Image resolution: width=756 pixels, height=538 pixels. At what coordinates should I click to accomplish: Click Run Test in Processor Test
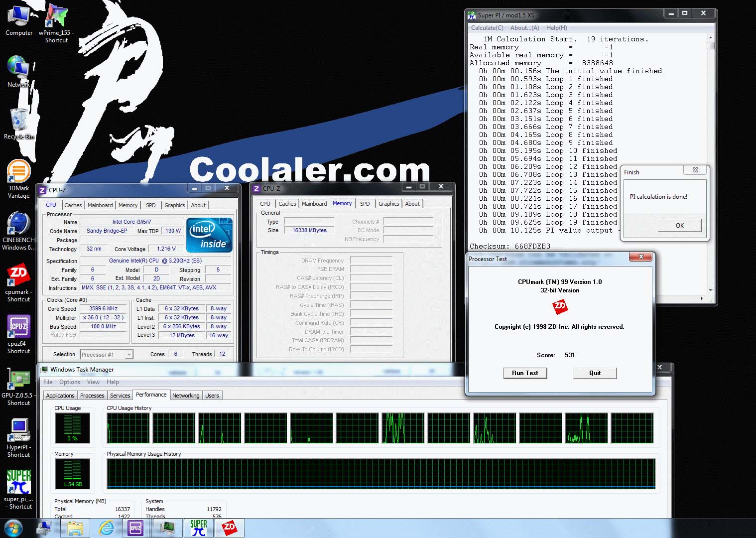click(525, 373)
